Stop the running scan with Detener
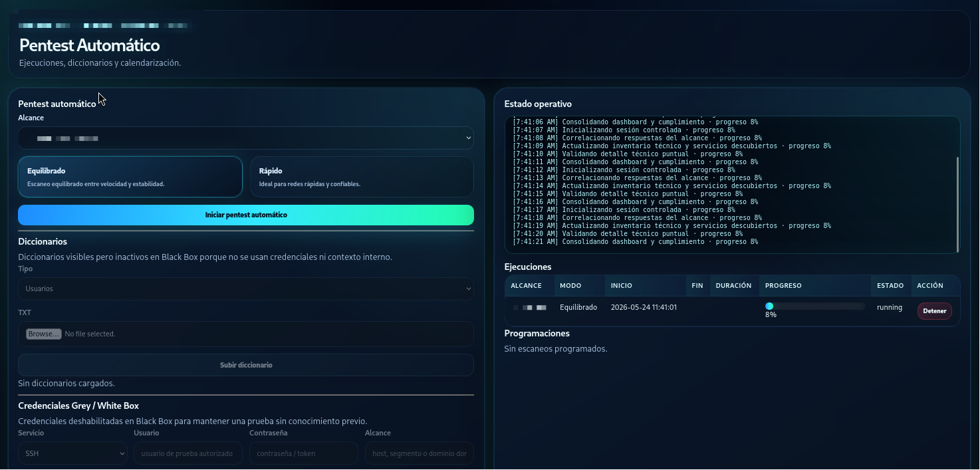980x470 pixels. 935,311
